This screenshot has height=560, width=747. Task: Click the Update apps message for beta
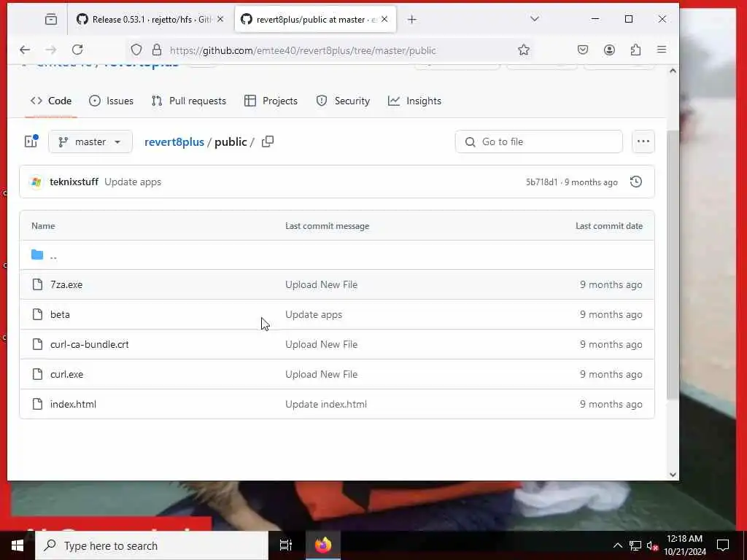(314, 315)
